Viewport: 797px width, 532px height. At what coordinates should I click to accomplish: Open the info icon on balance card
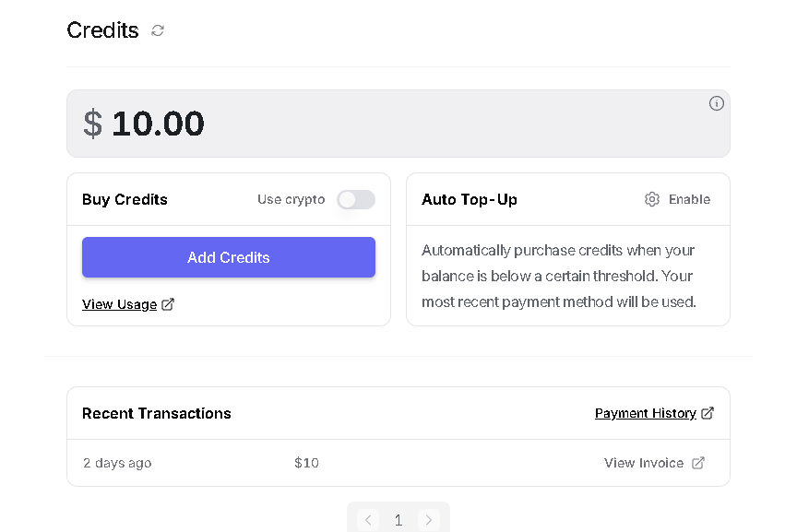[x=716, y=103]
